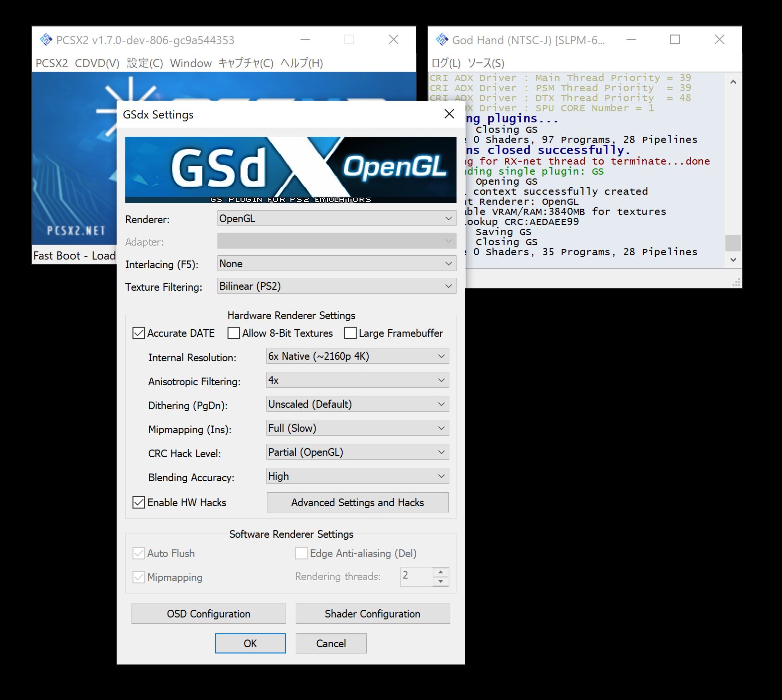
Task: Cancel the GSdx Settings dialog
Action: tap(331, 643)
